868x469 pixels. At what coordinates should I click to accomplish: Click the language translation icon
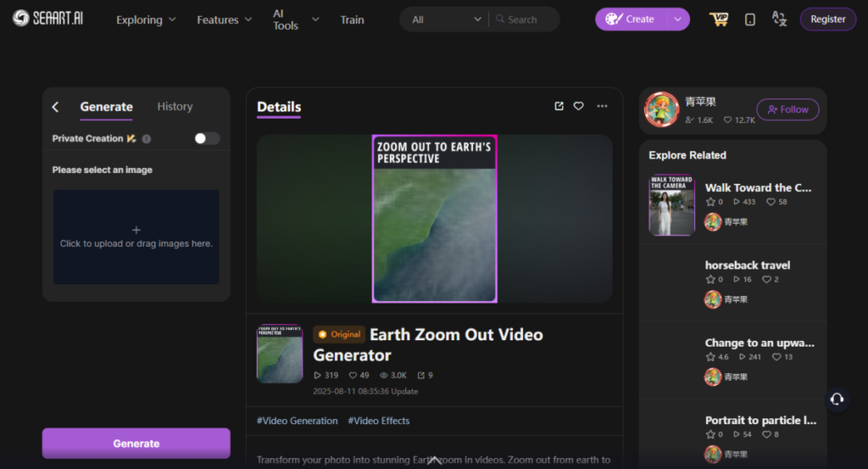tap(779, 20)
